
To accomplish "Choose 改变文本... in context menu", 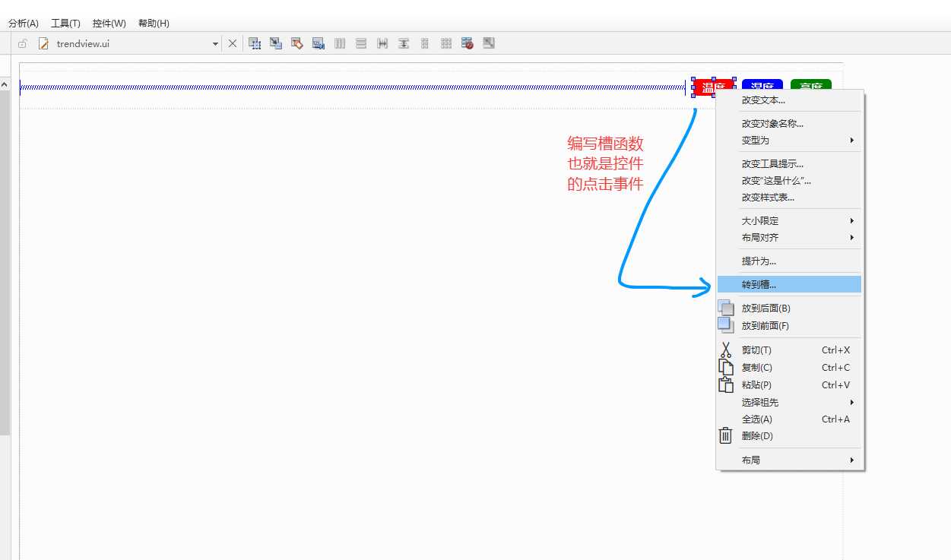I will [790, 100].
